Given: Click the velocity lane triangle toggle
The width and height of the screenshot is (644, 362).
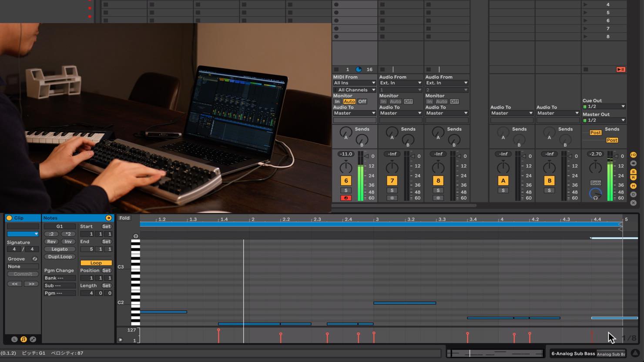Looking at the screenshot, I should point(121,340).
